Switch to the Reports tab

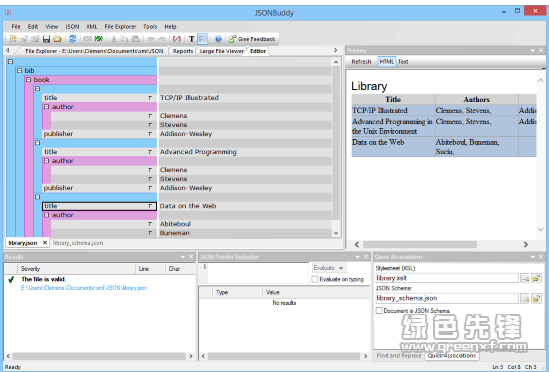183,51
